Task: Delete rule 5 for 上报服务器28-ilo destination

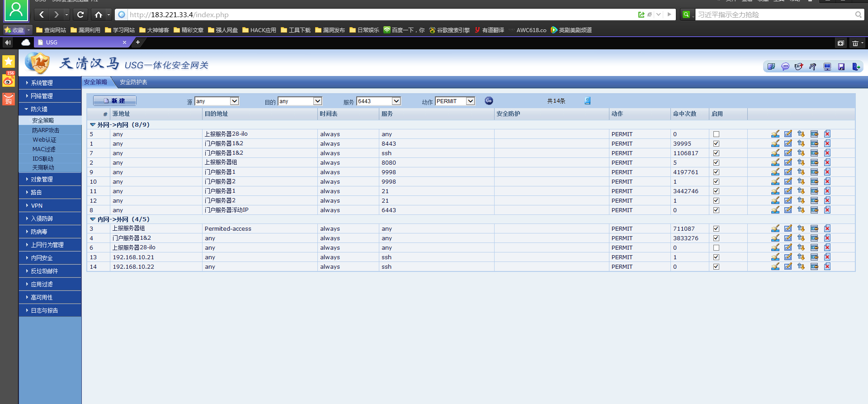Action: (827, 134)
